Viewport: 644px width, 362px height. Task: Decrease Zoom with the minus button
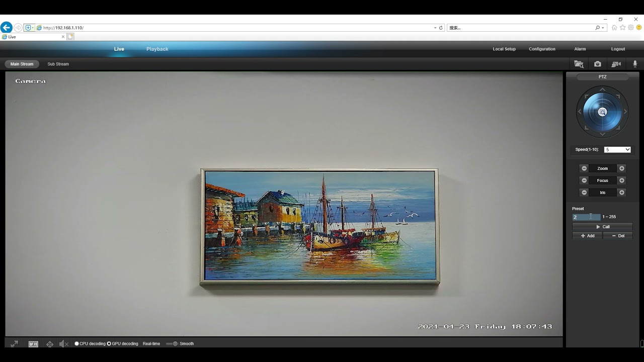584,168
